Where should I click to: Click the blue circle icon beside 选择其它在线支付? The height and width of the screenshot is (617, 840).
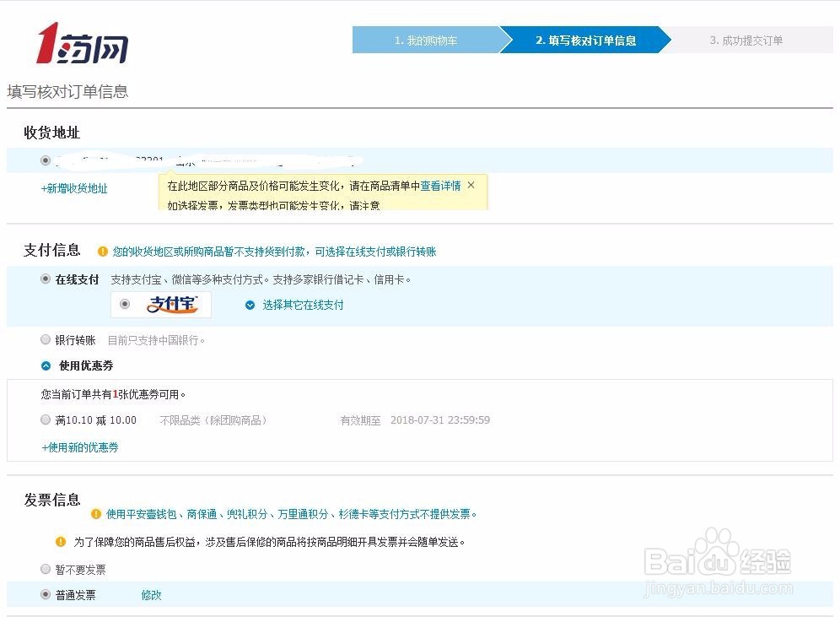click(250, 305)
